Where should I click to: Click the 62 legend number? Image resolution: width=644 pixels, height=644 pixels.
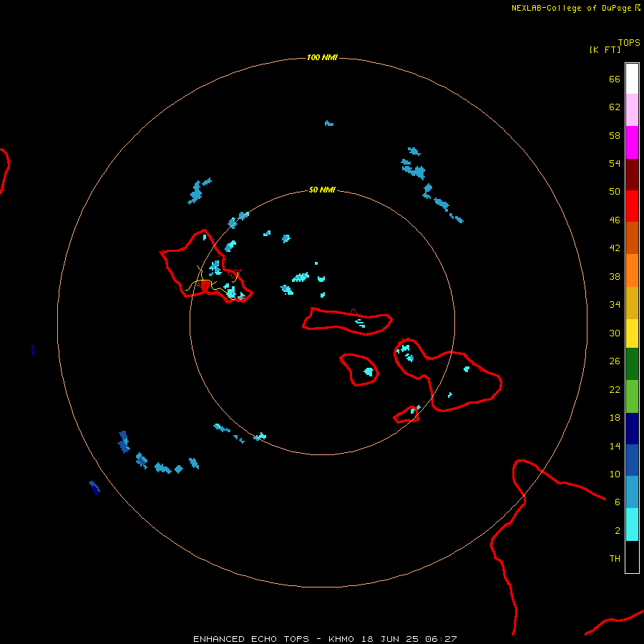point(615,107)
